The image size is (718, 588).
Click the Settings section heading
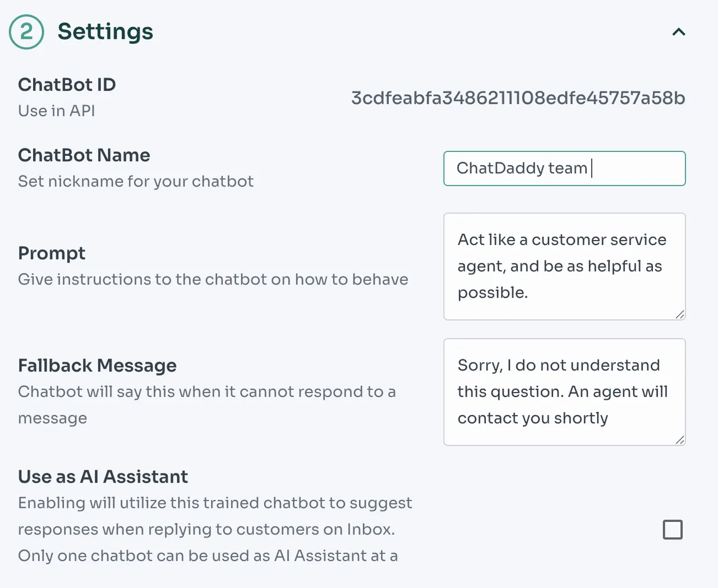[x=105, y=31]
